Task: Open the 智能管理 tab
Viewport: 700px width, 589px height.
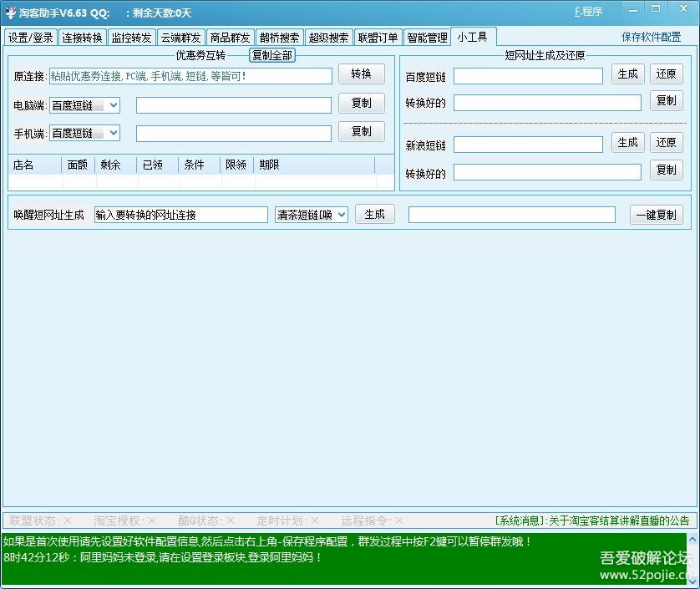Action: (427, 38)
